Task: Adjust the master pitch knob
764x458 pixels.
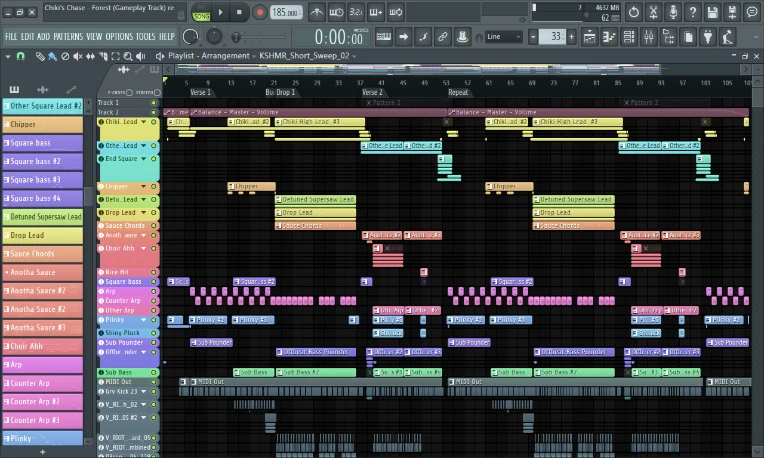Action: point(214,37)
